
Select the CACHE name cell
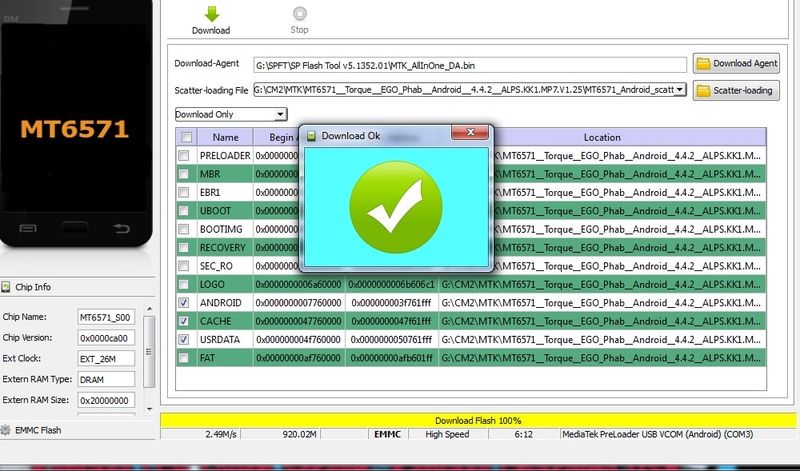[225, 321]
